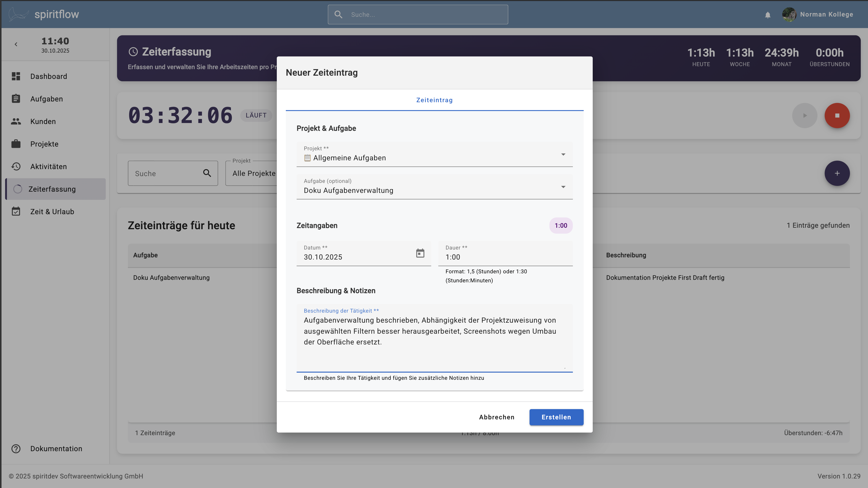
Task: Click the Aufgaben clipboard icon
Action: (16, 99)
